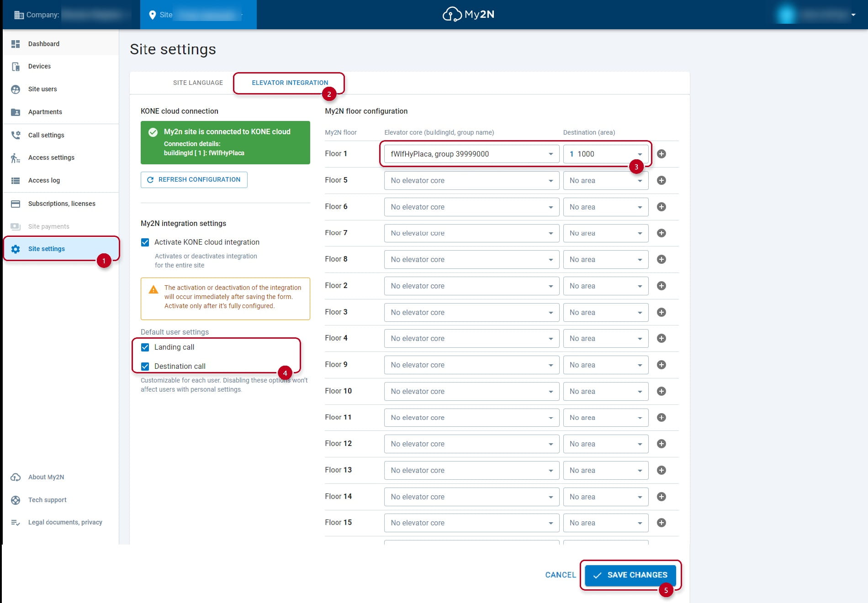This screenshot has width=868, height=603.
Task: Click the Access settings person icon
Action: (x=16, y=157)
